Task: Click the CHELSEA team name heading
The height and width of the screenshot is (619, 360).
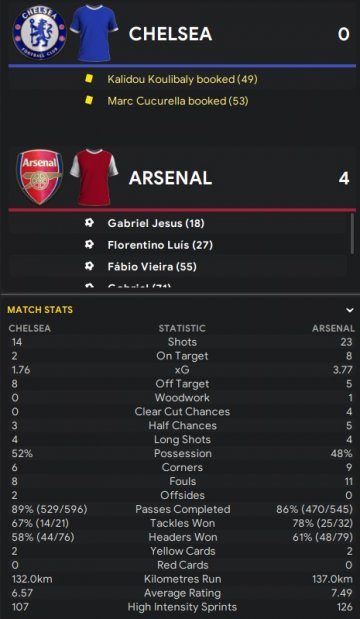Action: (x=171, y=34)
